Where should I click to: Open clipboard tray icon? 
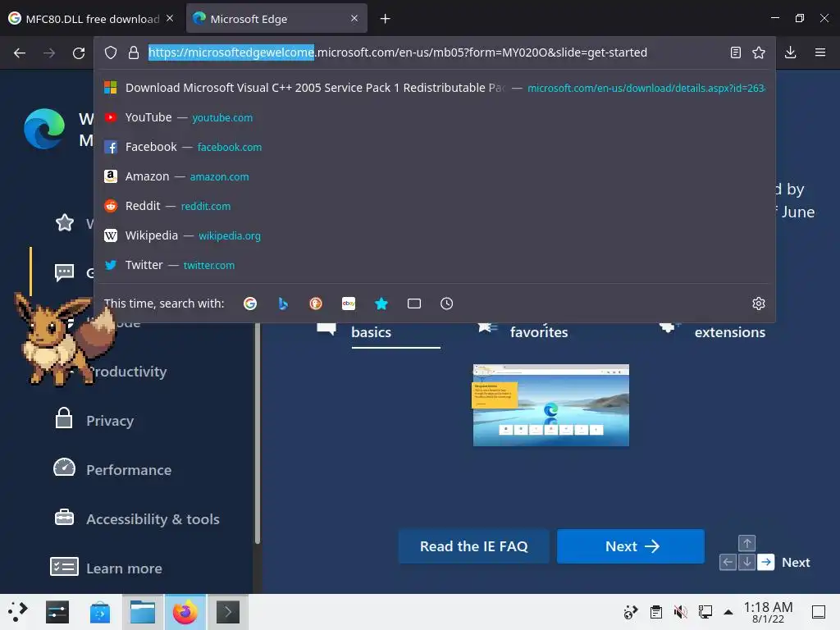(x=655, y=612)
